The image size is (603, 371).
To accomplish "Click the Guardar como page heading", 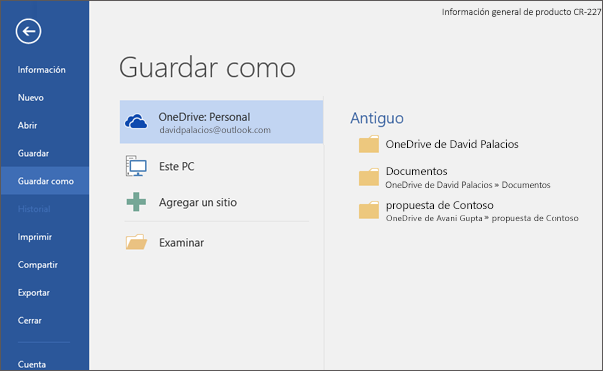I will 207,67.
